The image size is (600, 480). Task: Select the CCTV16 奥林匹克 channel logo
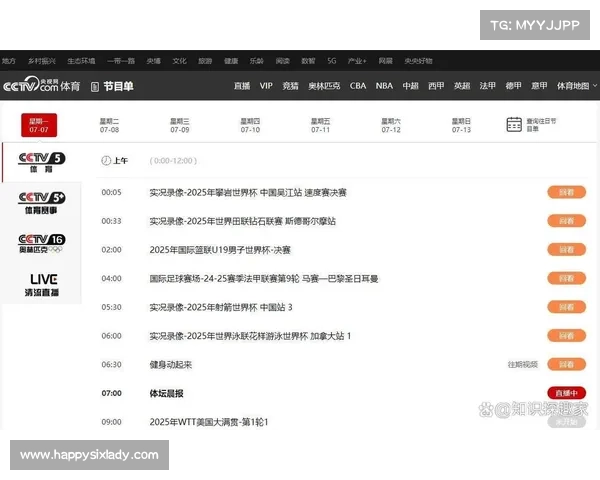pyautogui.click(x=42, y=243)
